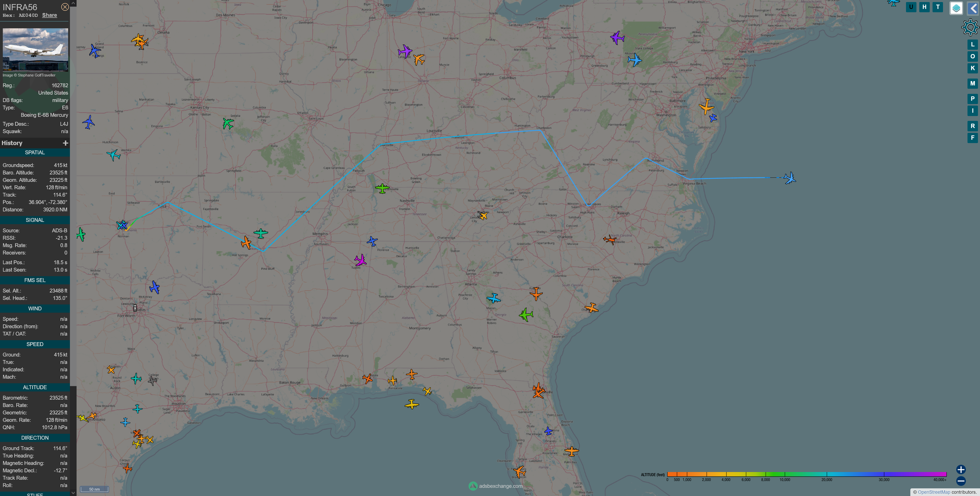Click the adsbexchange.com logo
This screenshot has width=980, height=496.
pos(495,486)
